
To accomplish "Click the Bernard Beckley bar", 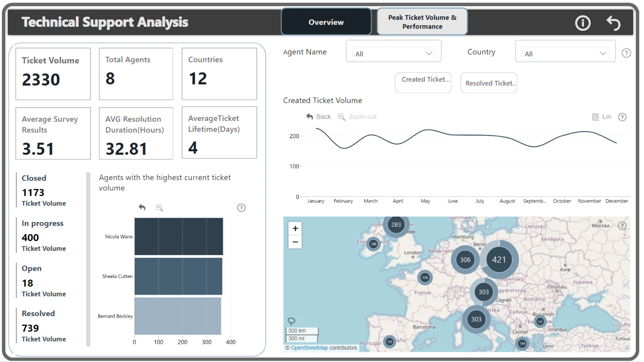I will click(x=178, y=316).
